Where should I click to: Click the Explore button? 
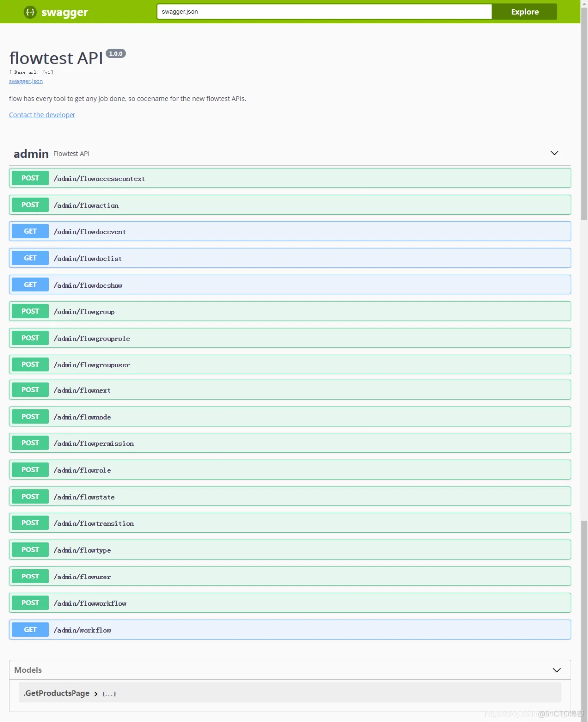(x=524, y=11)
